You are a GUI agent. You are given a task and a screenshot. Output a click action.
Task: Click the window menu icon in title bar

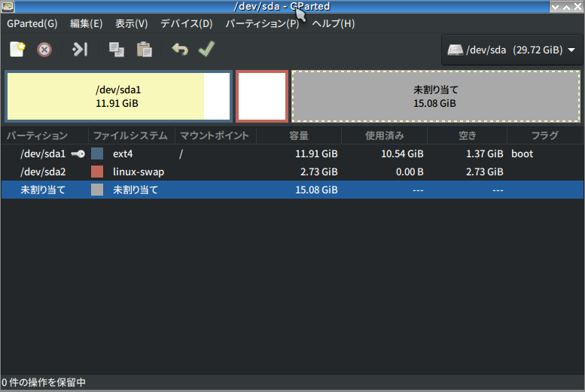(8, 6)
